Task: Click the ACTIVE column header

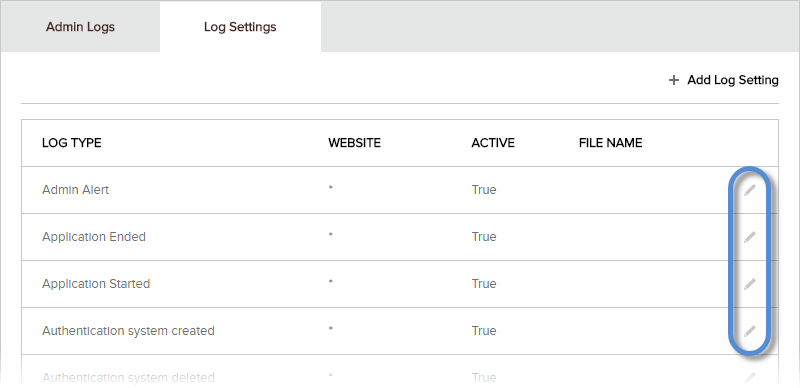Action: pyautogui.click(x=493, y=143)
